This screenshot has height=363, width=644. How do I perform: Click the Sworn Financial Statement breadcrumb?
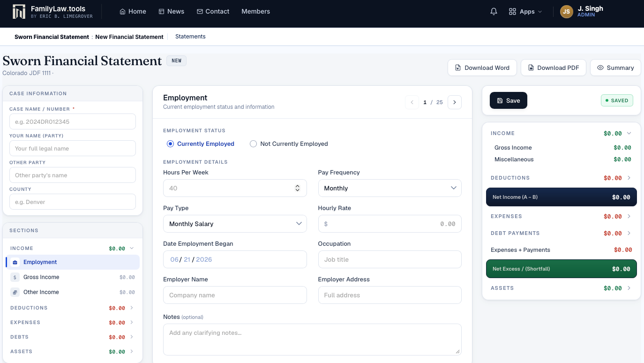pyautogui.click(x=52, y=37)
